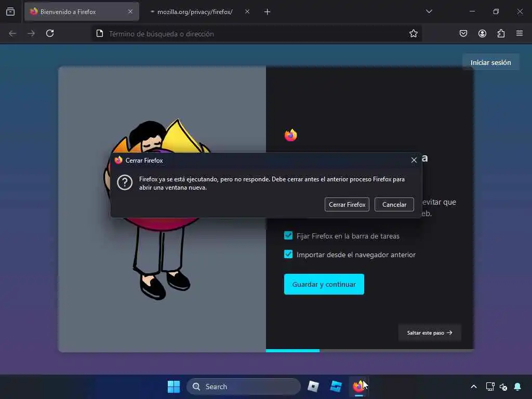Viewport: 532px width, 399px height.
Task: Switch to the Bienvenido a Firefox tab
Action: [x=82, y=11]
